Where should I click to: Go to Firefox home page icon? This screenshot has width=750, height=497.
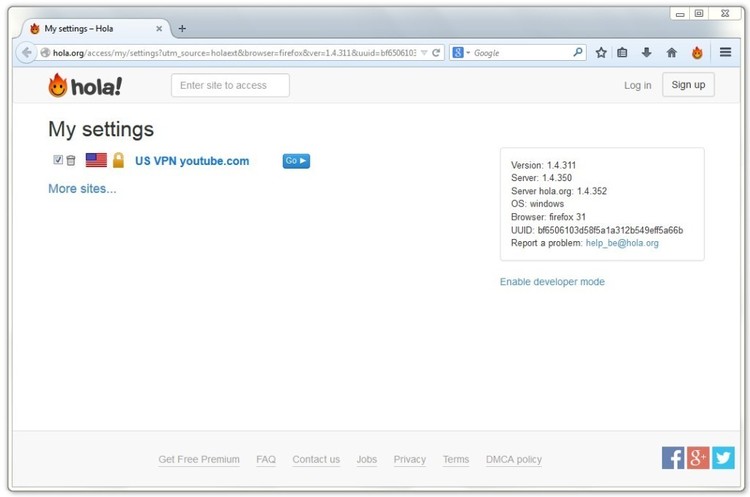point(672,53)
